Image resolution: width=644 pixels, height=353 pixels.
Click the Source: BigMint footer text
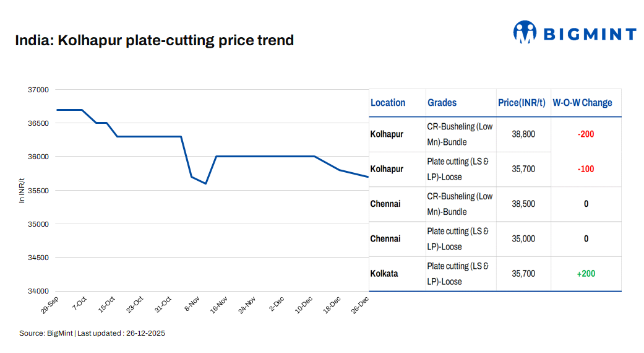[x=92, y=333]
